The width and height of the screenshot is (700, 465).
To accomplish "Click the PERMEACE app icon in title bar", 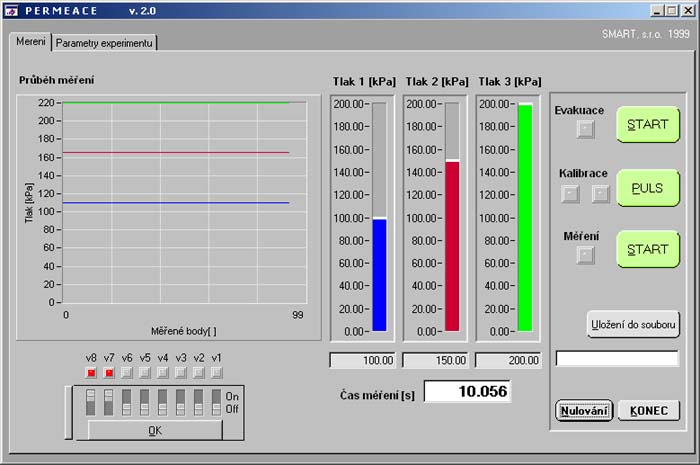I will coord(11,10).
